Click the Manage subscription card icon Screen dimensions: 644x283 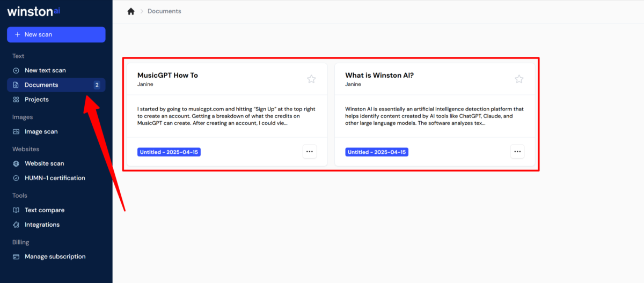16,257
